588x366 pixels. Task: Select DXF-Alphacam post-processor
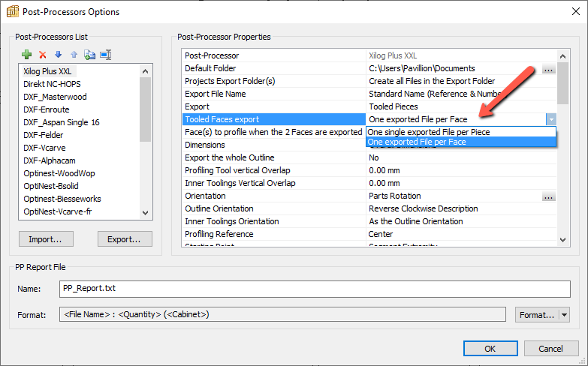(49, 160)
